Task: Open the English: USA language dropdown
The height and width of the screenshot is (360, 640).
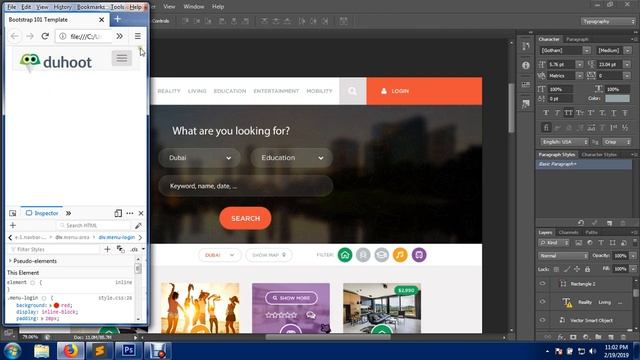Action: pos(564,142)
